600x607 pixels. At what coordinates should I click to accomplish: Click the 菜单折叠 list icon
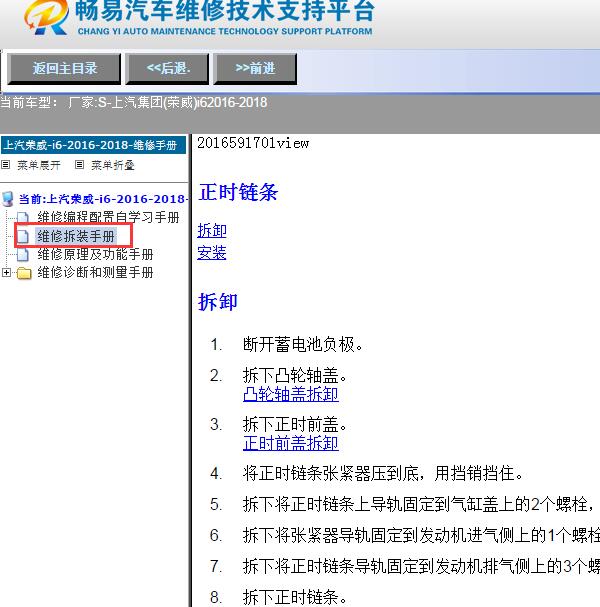pos(79,165)
